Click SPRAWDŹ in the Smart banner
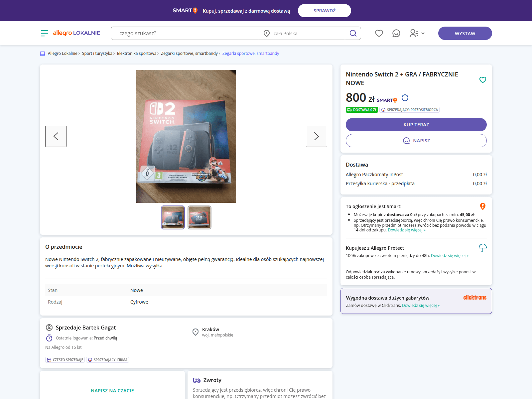This screenshot has height=399, width=532. (x=325, y=11)
